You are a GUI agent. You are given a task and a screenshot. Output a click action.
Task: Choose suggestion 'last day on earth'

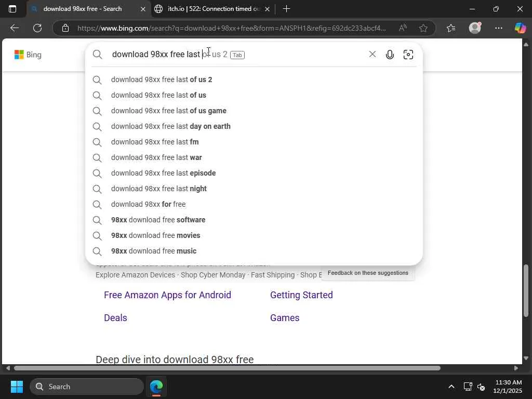(254, 126)
